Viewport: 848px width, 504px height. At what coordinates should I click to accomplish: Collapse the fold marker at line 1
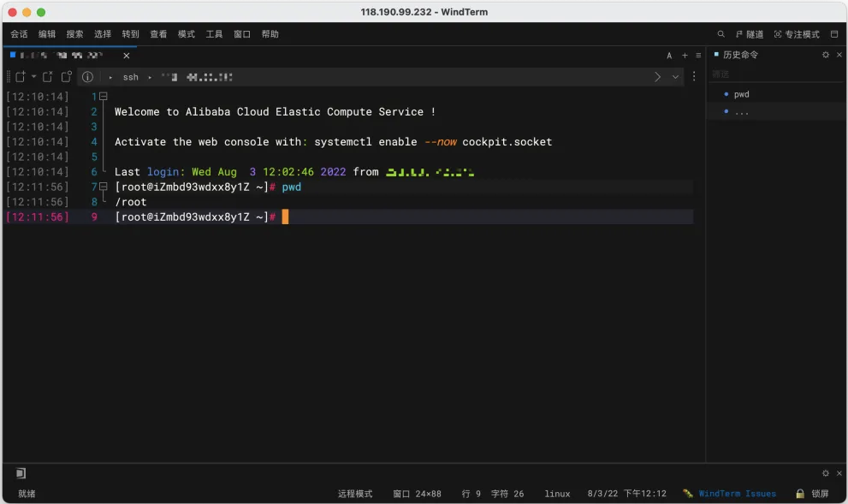104,96
